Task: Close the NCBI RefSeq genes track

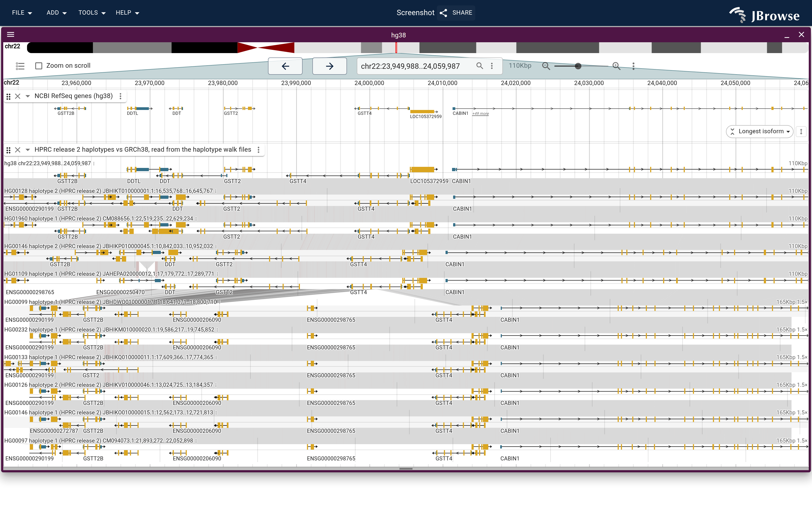Action: tap(18, 96)
